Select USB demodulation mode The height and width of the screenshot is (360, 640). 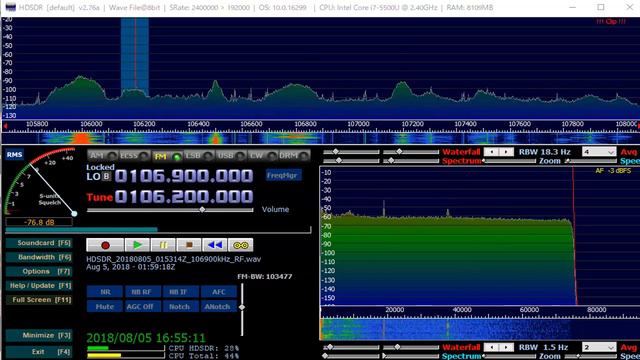pyautogui.click(x=231, y=156)
